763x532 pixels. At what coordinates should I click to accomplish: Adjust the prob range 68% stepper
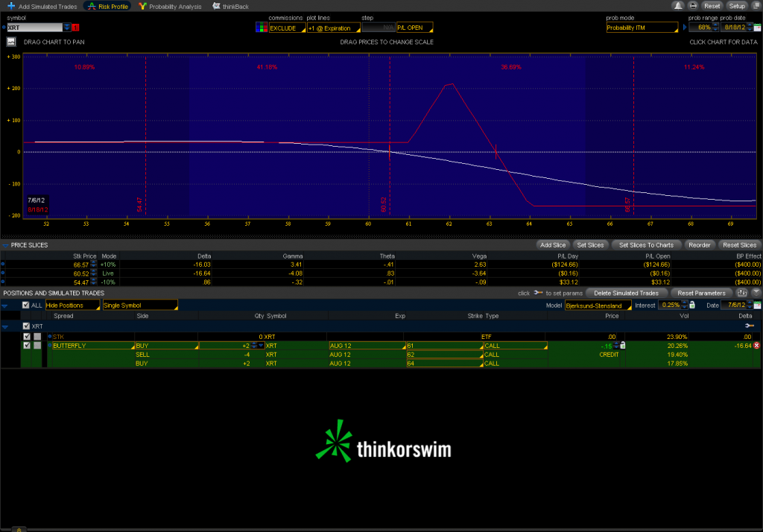(715, 28)
